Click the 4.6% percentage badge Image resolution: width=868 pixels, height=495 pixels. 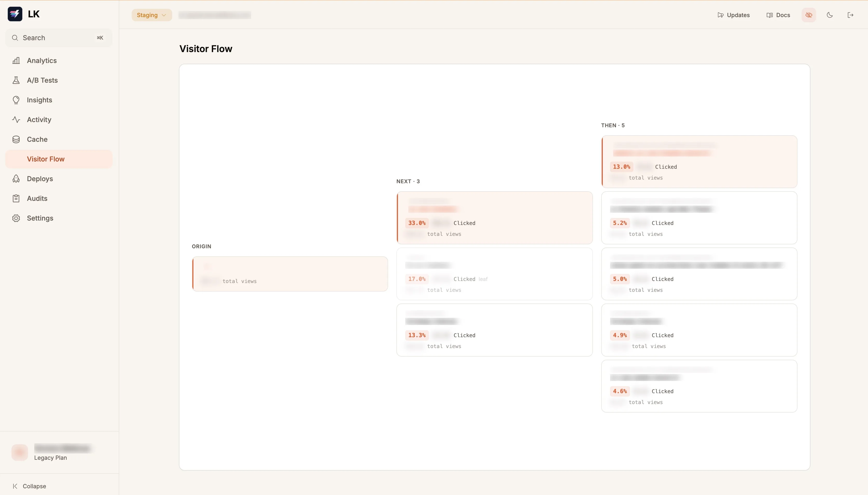pos(620,391)
